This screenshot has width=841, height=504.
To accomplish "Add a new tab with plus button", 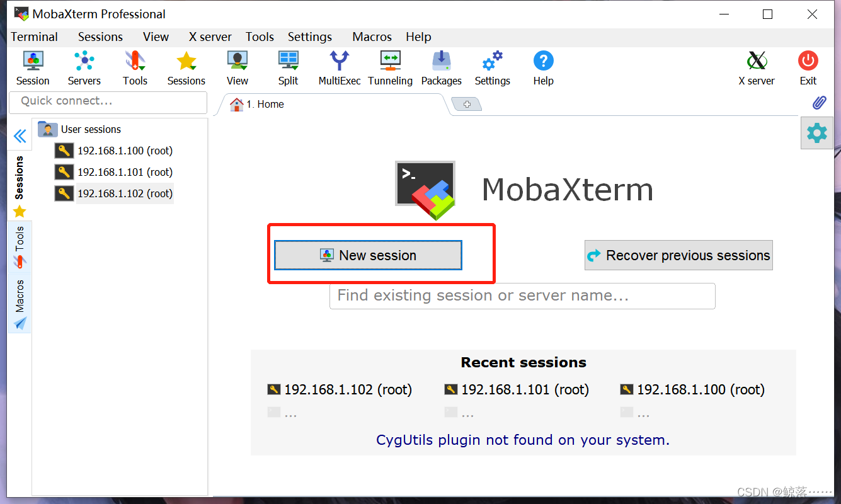I will point(467,104).
